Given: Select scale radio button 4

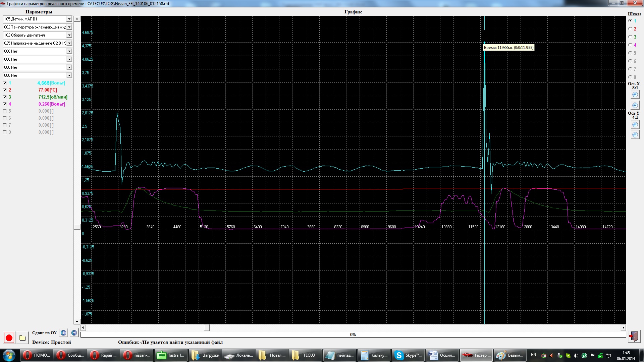Looking at the screenshot, I should pyautogui.click(x=630, y=45).
